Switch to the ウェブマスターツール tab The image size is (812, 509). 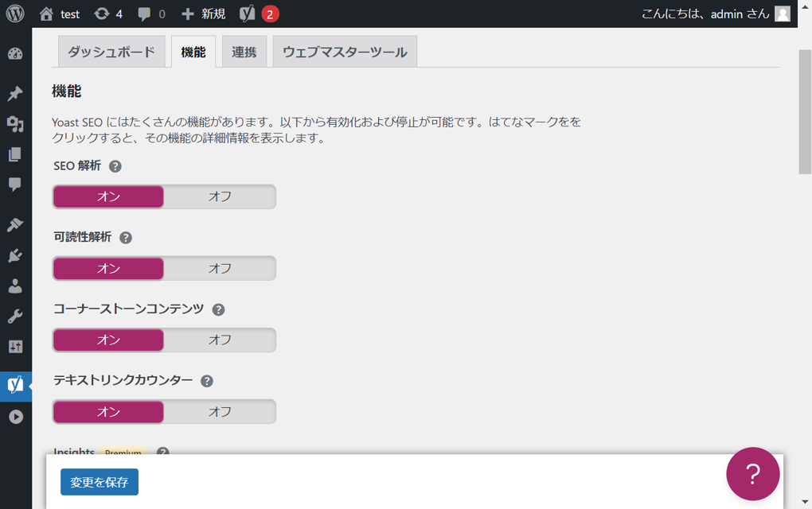click(345, 52)
